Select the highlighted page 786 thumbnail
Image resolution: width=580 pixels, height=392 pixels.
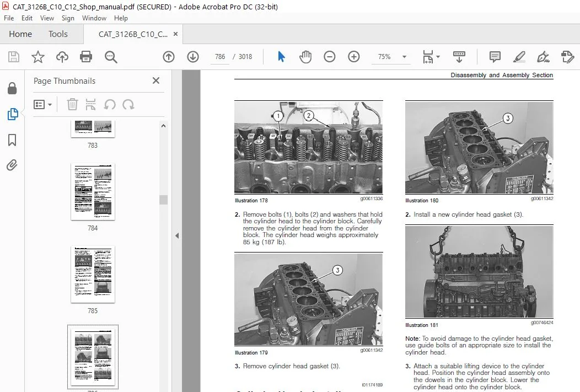[93, 357]
